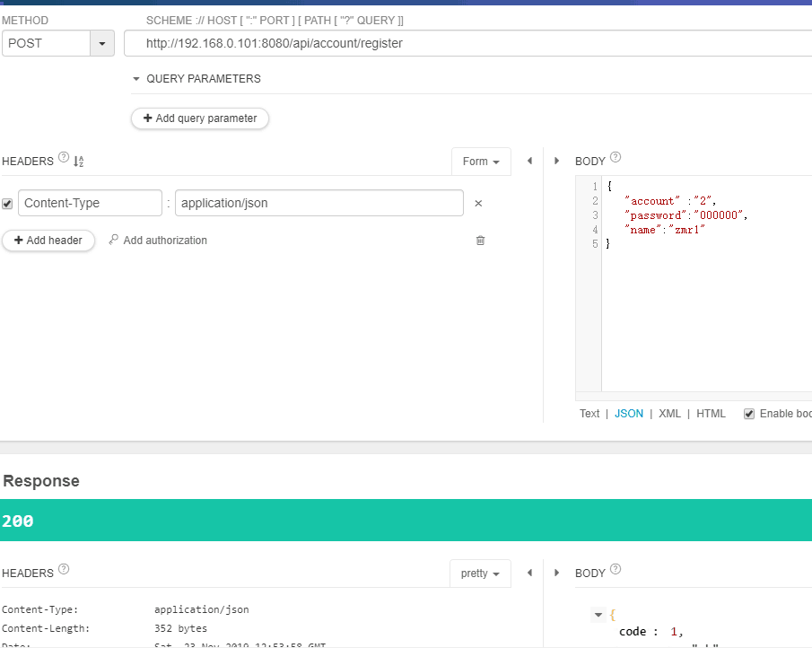Remove the Content-Type header row
The width and height of the screenshot is (812, 648).
[x=478, y=204]
